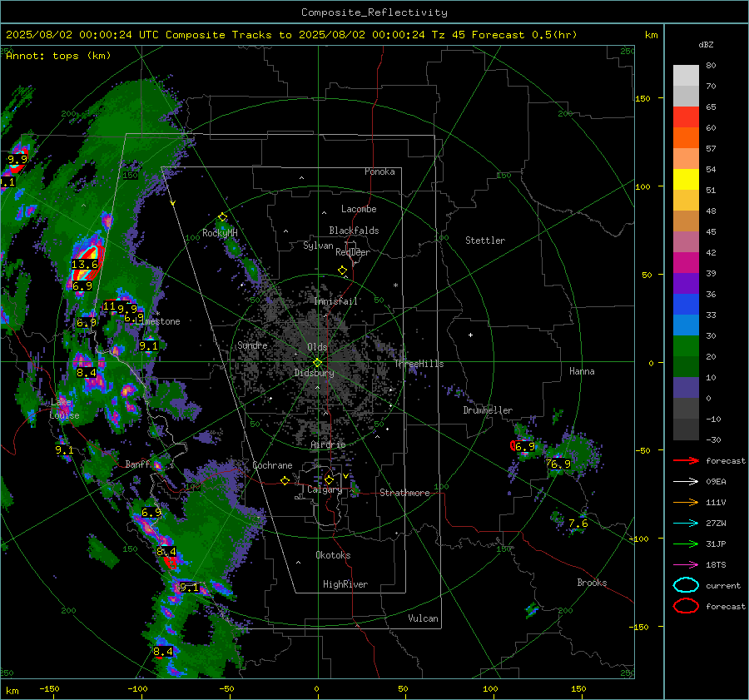749x700 pixels.
Task: Click the yellow diamond marker at radar center
Action: (317, 363)
